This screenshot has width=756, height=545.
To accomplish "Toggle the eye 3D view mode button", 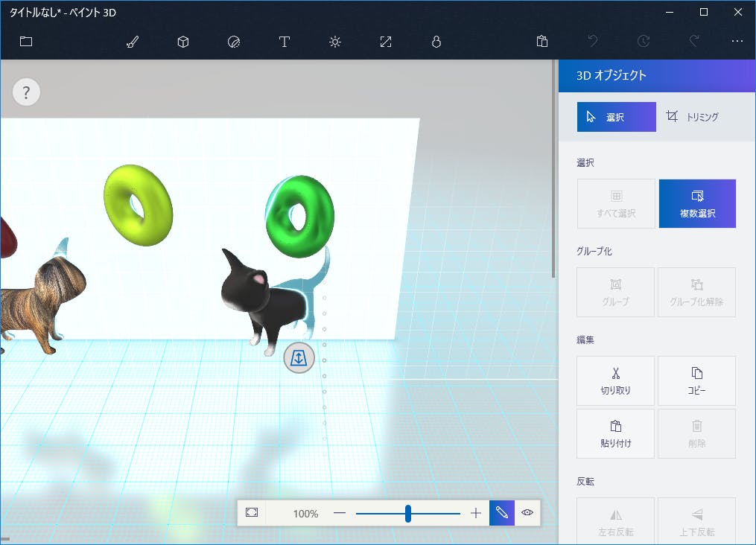I will pos(527,513).
